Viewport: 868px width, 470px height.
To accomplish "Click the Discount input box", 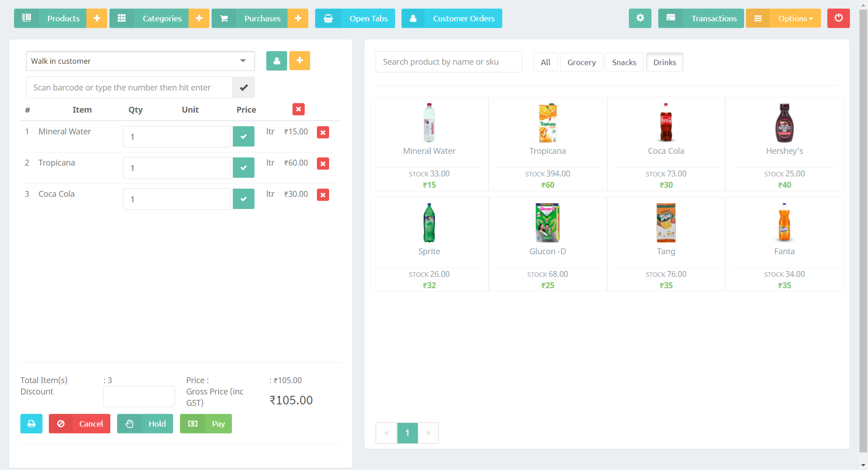I will point(139,396).
